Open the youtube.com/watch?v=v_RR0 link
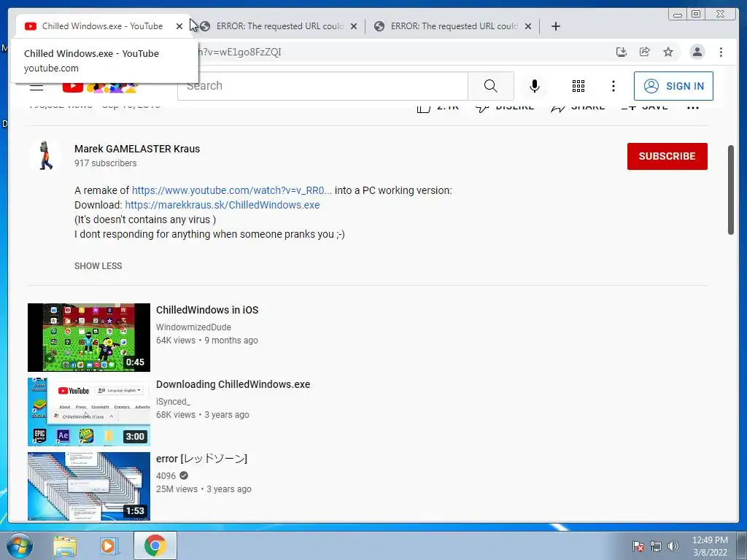The width and height of the screenshot is (747, 560). click(231, 190)
